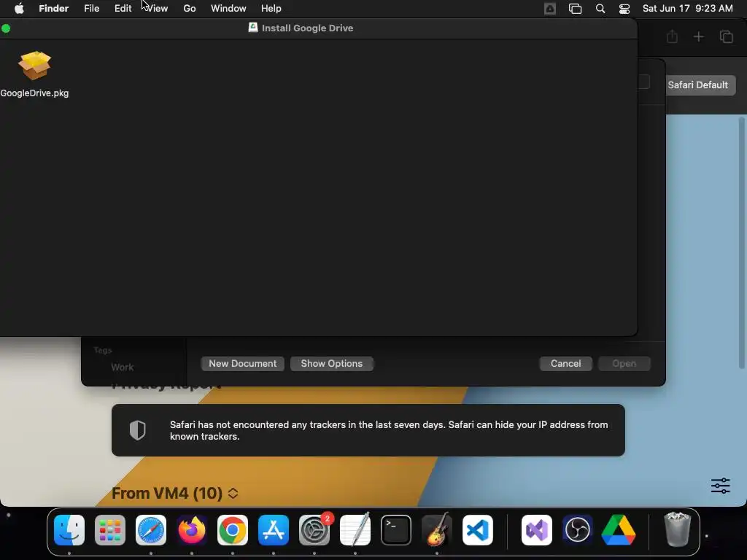Click the green zoom button of Install window

coord(6,28)
